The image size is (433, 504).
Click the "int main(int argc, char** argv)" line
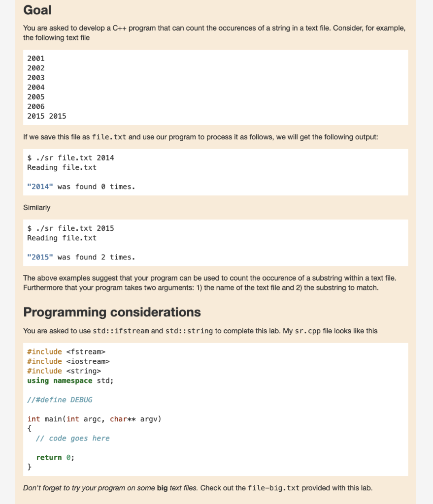point(94,419)
